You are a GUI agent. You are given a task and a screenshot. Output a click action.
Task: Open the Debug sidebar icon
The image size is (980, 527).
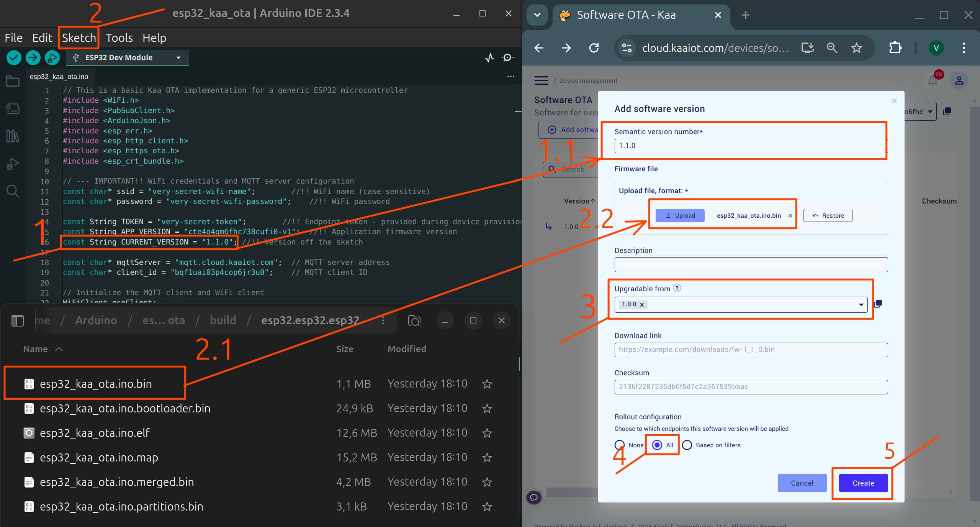[13, 164]
